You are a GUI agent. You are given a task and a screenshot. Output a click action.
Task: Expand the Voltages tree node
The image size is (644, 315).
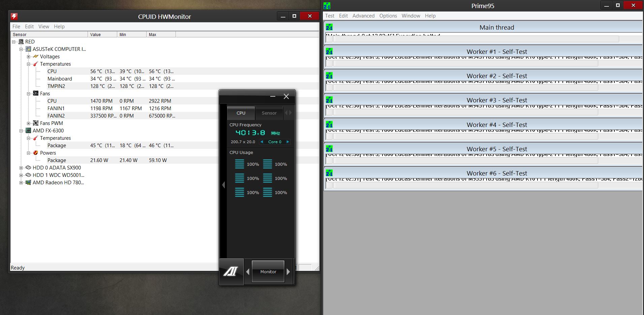point(29,57)
